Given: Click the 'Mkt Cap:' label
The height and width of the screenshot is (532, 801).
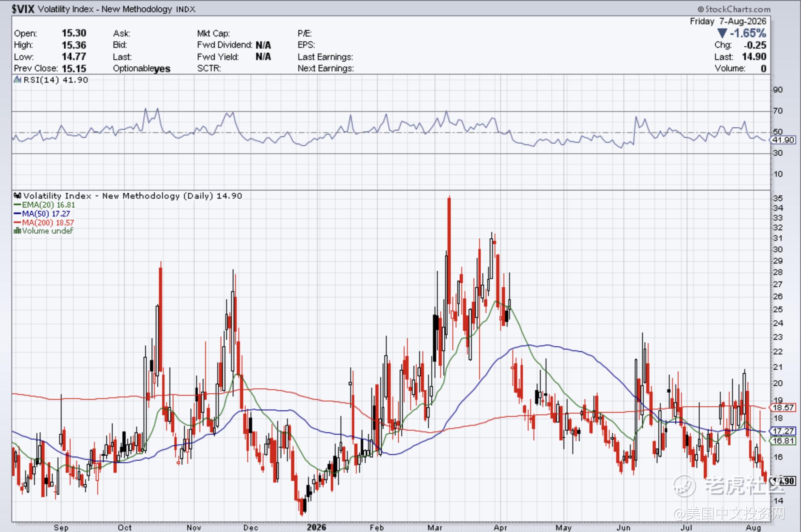Looking at the screenshot, I should (213, 34).
